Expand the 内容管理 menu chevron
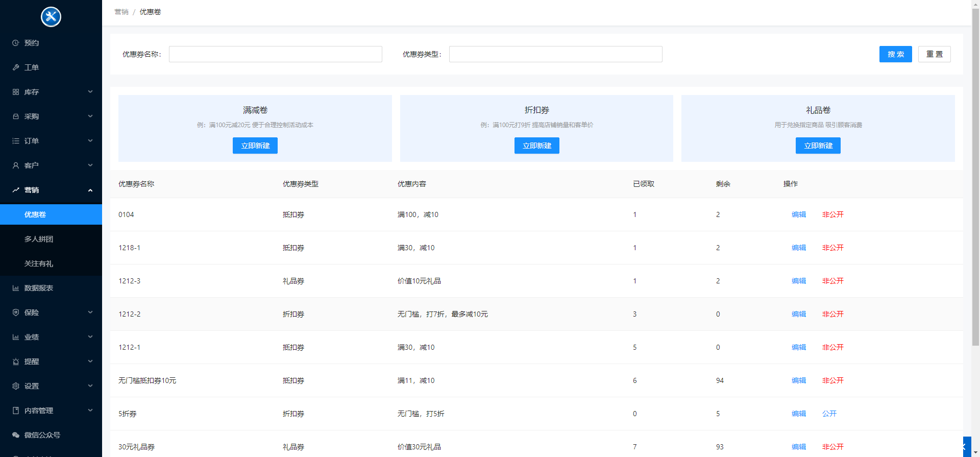 coord(90,411)
